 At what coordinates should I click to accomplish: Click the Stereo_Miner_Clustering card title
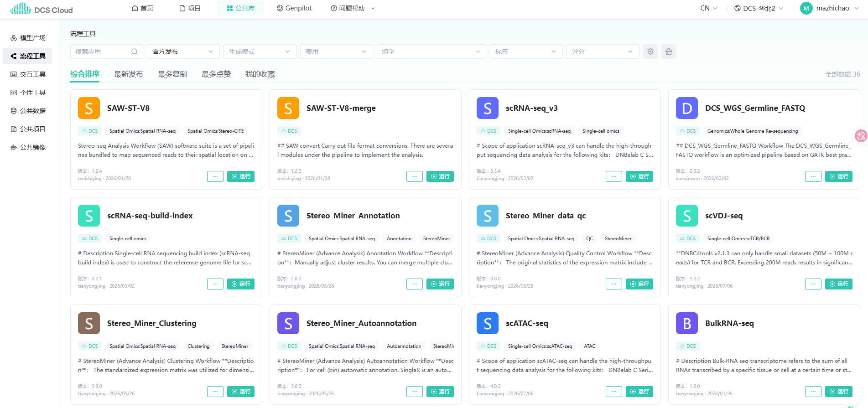tap(152, 323)
